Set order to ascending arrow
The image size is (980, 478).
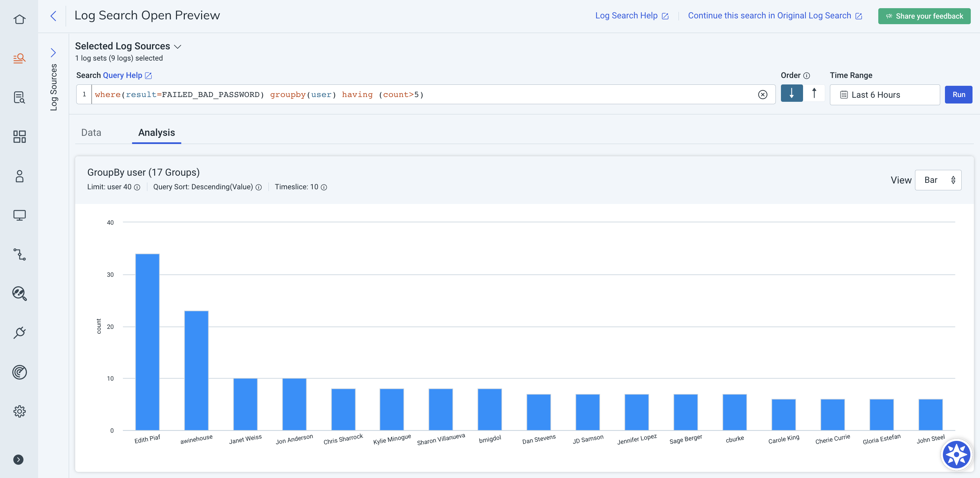tap(814, 93)
